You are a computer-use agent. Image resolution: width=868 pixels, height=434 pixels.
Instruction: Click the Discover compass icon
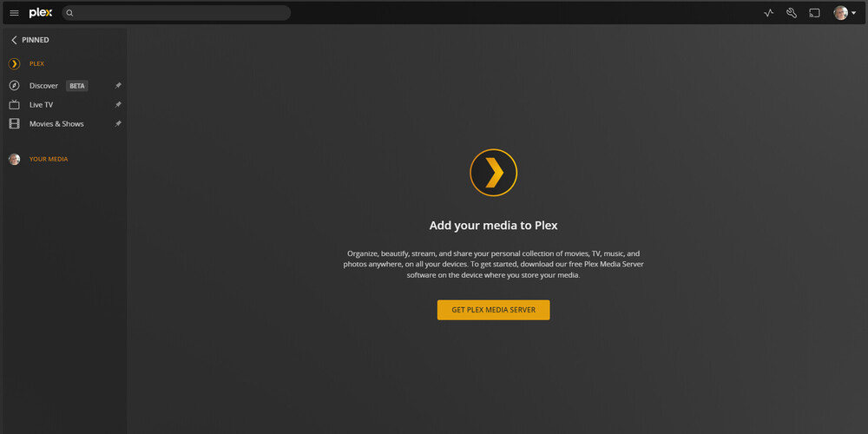[x=15, y=86]
